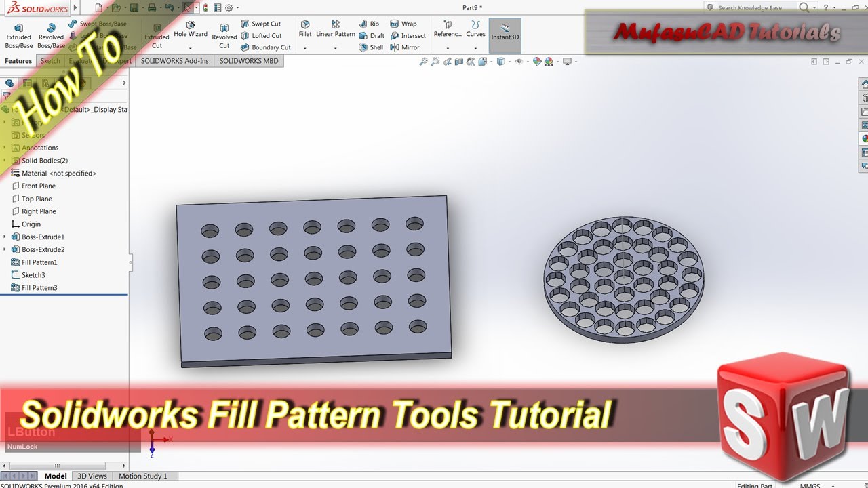Open the SOLIDWORKS MBD tab
Image resolution: width=868 pixels, height=488 pixels.
[x=249, y=61]
